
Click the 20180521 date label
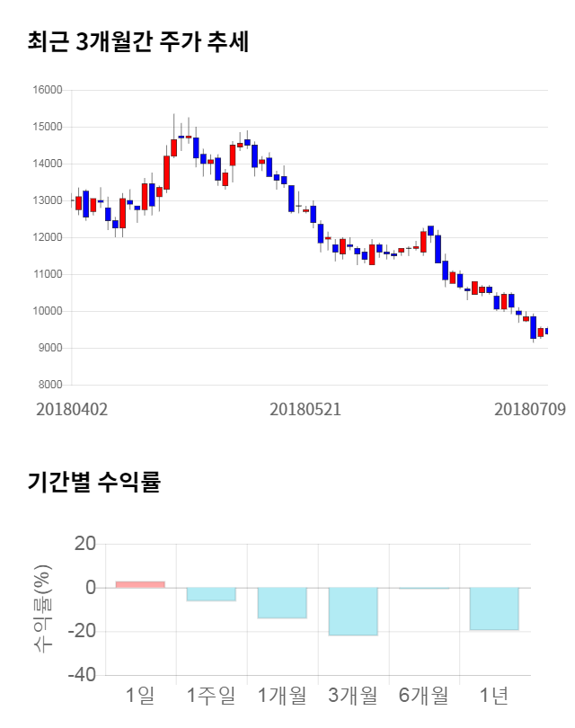click(305, 409)
